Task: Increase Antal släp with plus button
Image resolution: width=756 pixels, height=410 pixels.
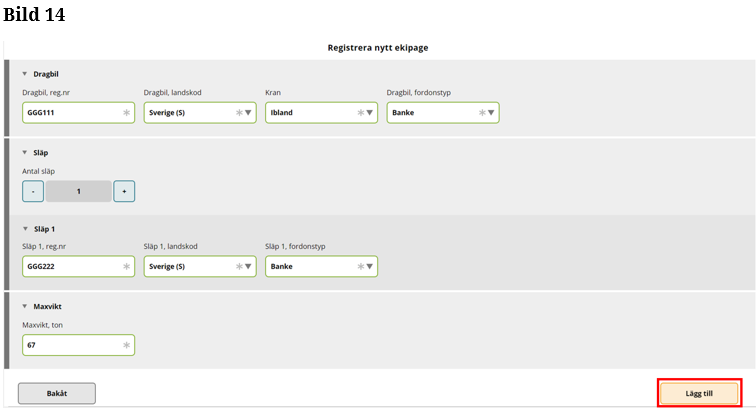Action: click(124, 191)
